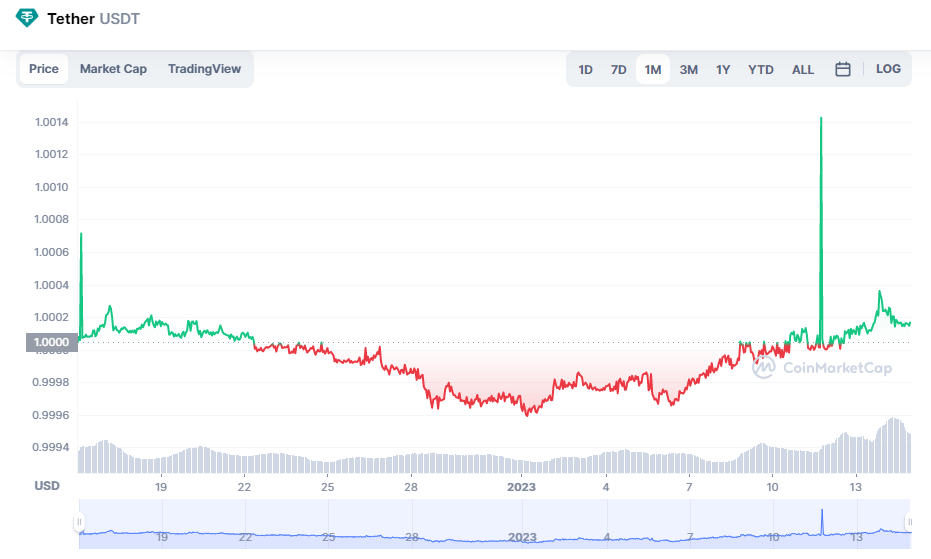Select the ALL time range
Image resolution: width=931 pixels, height=559 pixels.
[x=803, y=70]
